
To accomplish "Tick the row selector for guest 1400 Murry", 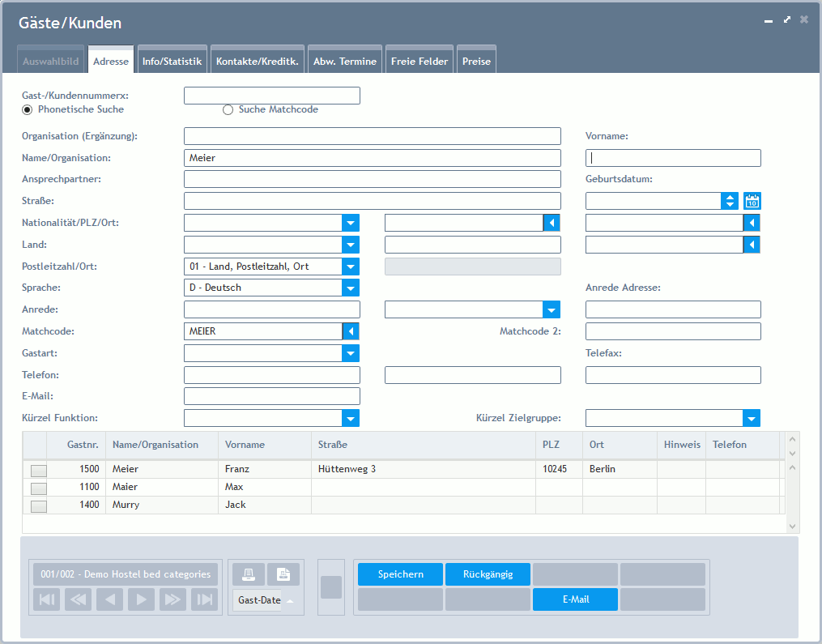I will point(39,506).
